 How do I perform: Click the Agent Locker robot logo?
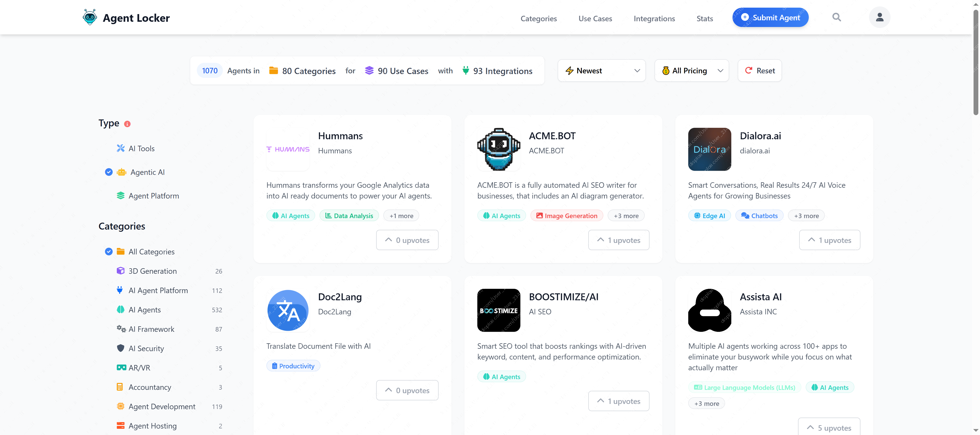[x=90, y=17]
